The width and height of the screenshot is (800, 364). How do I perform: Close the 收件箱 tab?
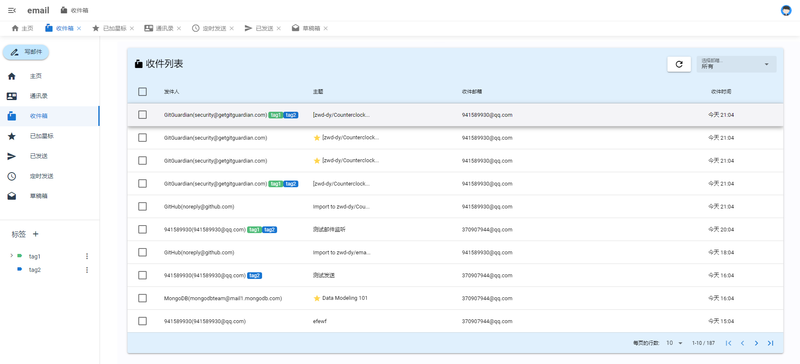point(79,29)
